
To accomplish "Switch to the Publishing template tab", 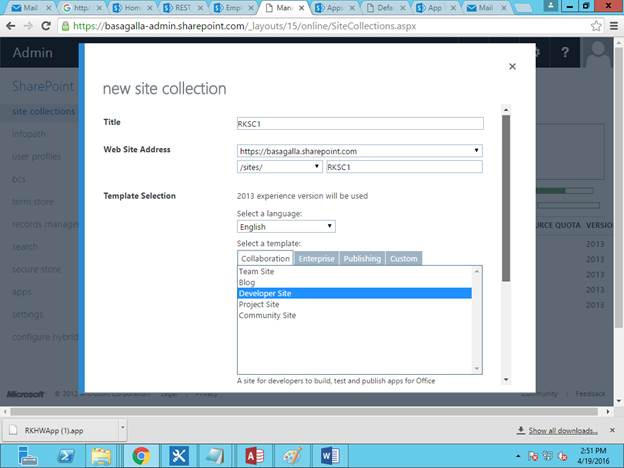I will coord(362,259).
